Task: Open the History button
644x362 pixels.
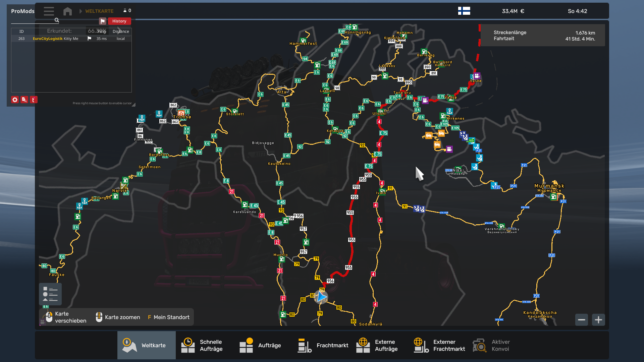Action: tap(119, 21)
